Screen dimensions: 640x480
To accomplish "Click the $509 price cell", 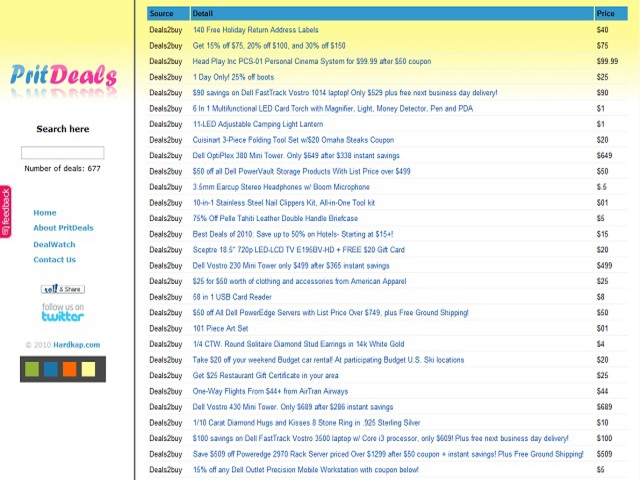I will [x=604, y=454].
